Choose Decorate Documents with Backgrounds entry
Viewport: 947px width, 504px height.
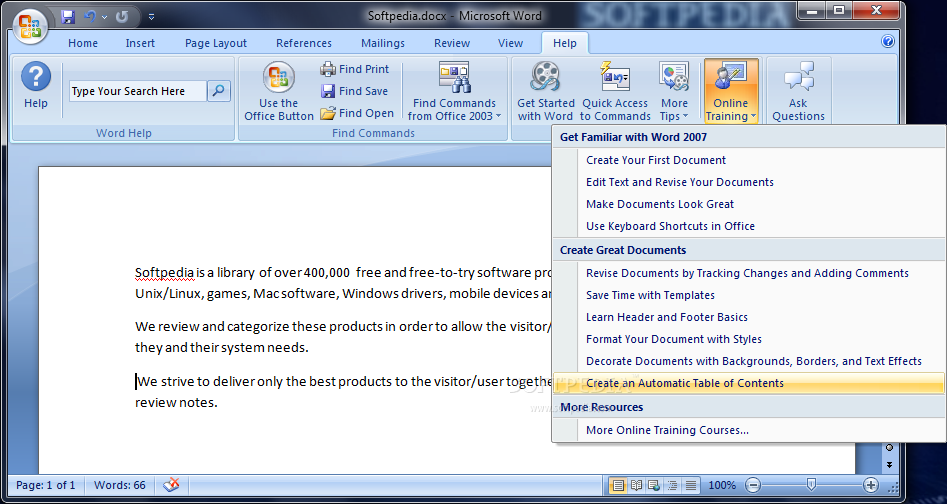pyautogui.click(x=749, y=361)
